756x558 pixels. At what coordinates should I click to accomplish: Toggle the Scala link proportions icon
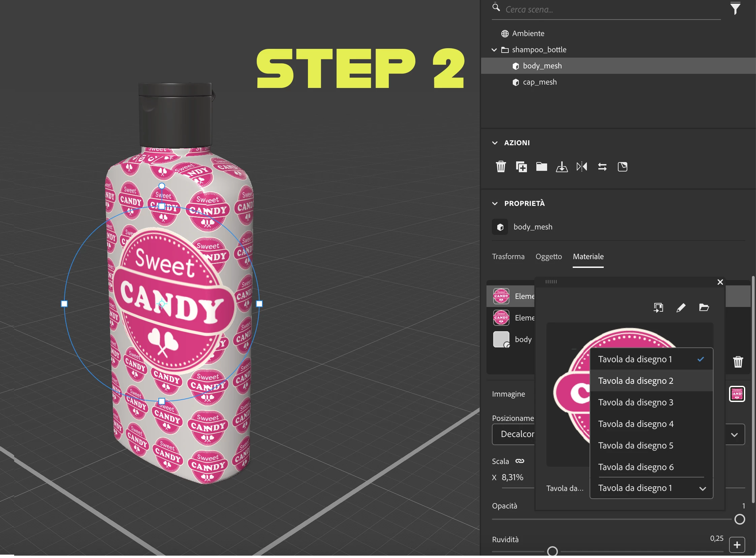click(x=519, y=462)
